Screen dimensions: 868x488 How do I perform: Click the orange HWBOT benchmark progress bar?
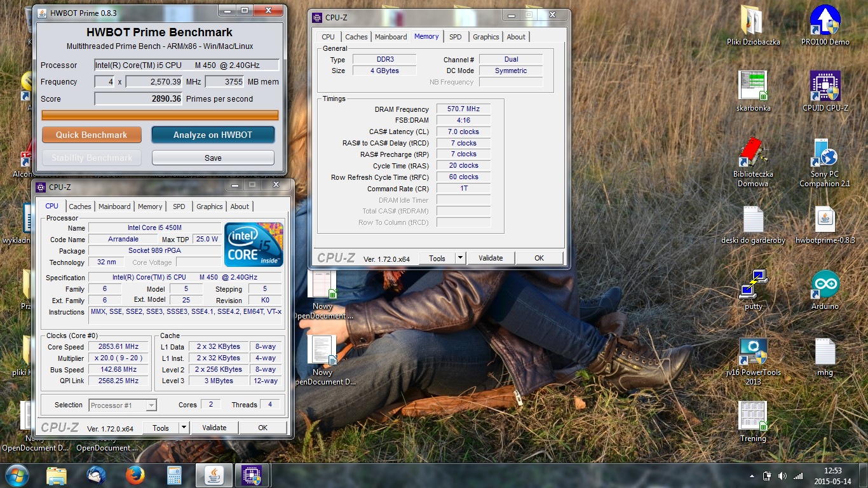click(x=160, y=115)
